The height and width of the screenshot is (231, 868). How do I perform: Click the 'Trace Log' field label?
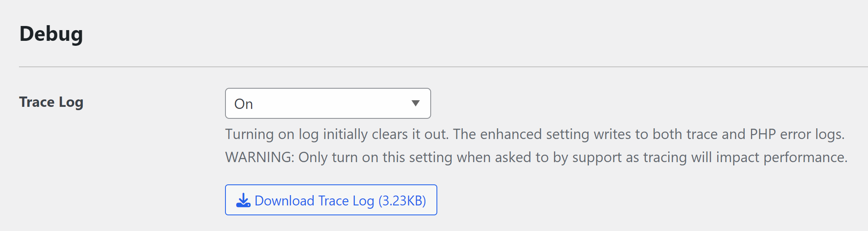[x=51, y=102]
